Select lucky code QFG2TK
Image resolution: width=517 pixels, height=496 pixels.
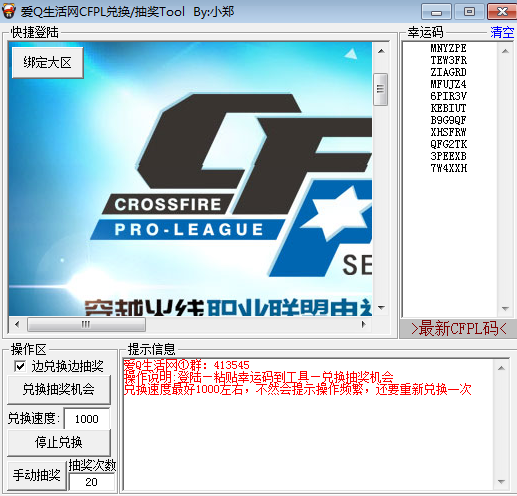point(448,144)
